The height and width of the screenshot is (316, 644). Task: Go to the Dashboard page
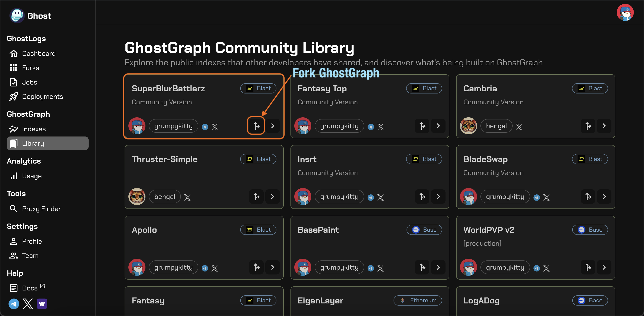[x=39, y=53]
